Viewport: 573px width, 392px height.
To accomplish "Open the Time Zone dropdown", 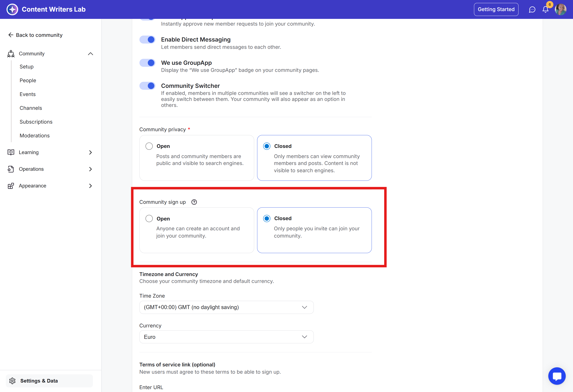I will click(226, 307).
